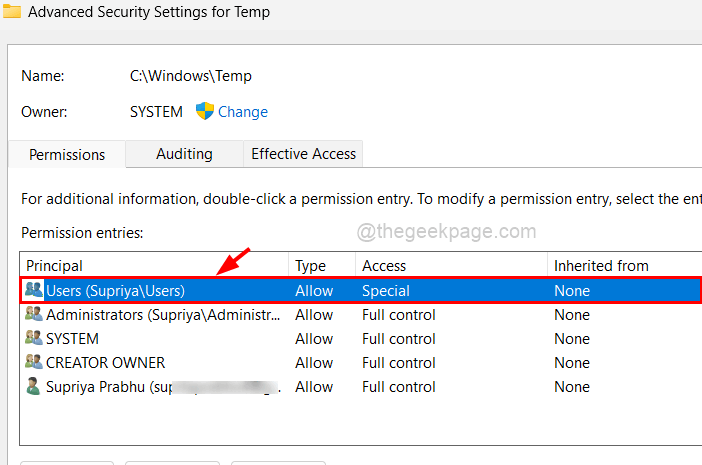Click the folder icon in the title bar
This screenshot has width=702, height=465.
(11, 12)
